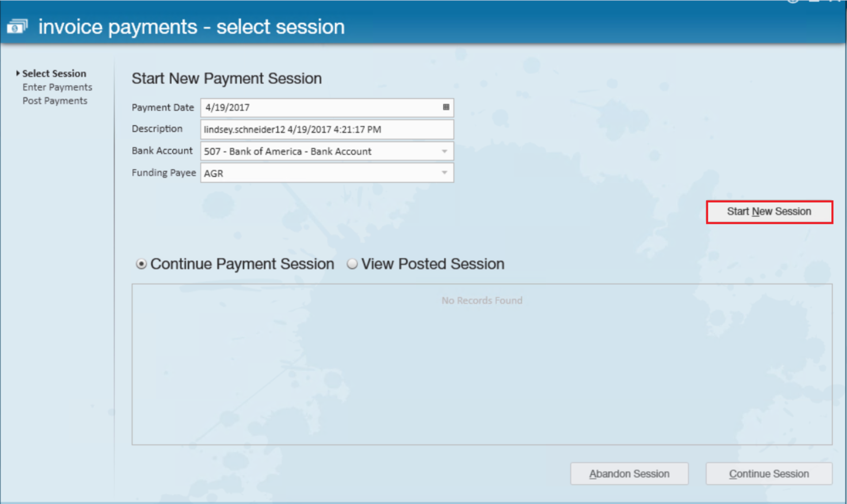Viewport: 847px width, 504px height.
Task: Click into the Description text field
Action: (x=327, y=130)
